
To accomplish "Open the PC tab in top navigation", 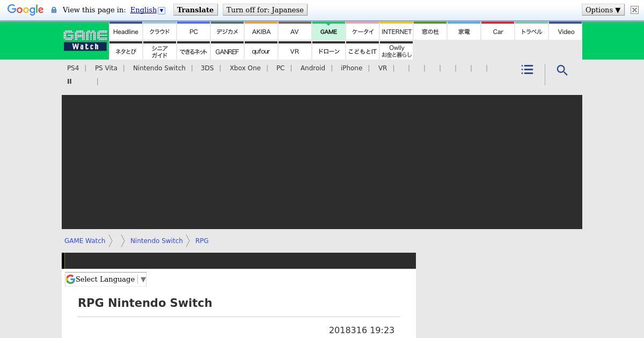I will coord(193,31).
